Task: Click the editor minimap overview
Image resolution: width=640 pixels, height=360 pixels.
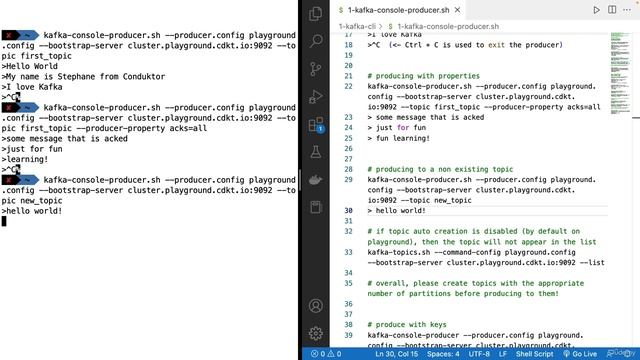Action: 620,73
